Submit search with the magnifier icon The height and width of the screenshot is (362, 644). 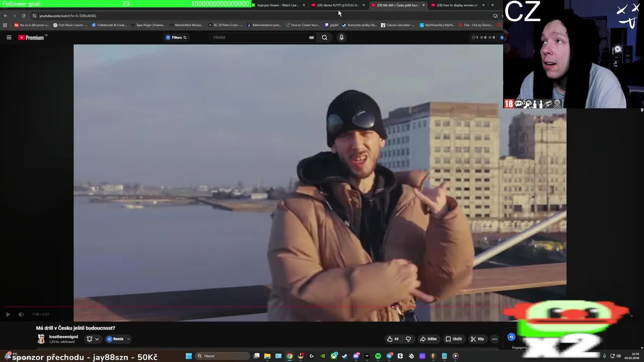[x=325, y=37]
